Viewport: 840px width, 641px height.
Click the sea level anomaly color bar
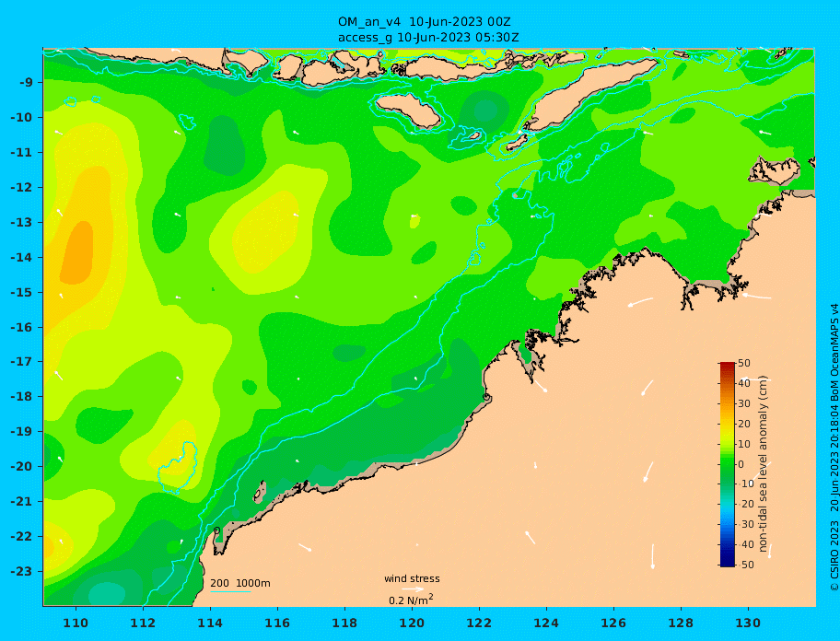coord(727,464)
